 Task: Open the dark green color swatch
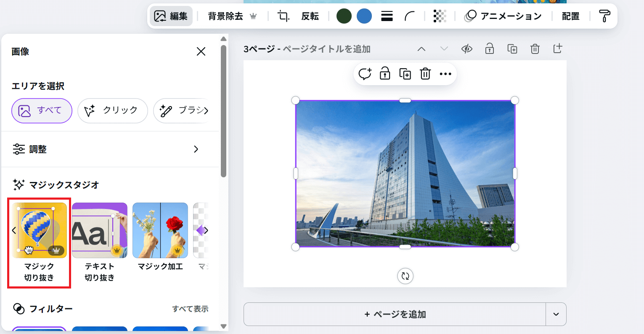tap(344, 16)
